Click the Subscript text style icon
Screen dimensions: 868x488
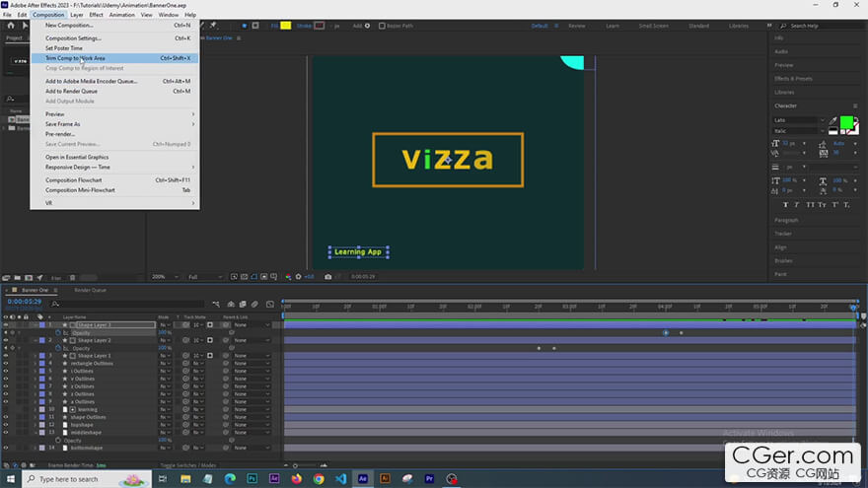846,205
